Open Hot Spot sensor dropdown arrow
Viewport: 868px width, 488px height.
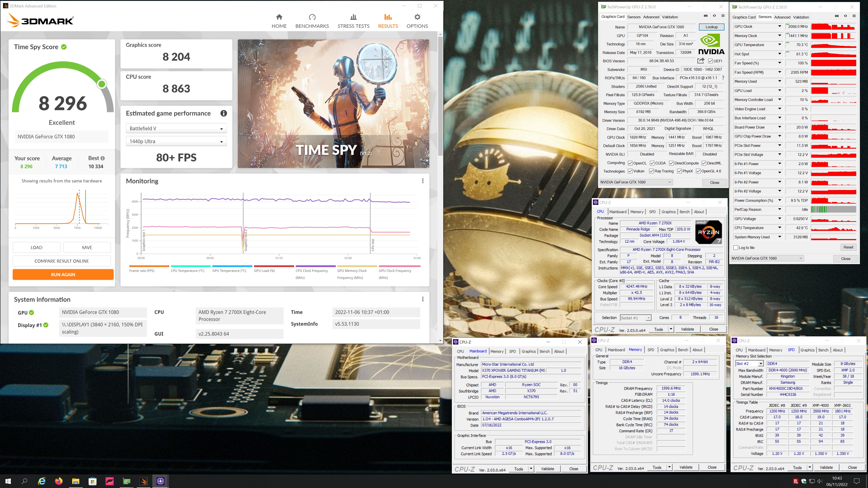[779, 54]
